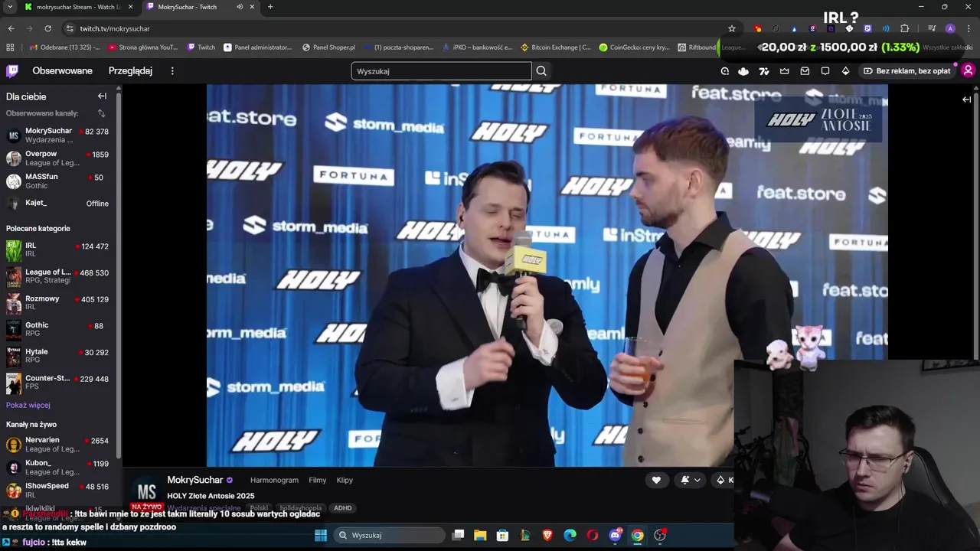Open Task View on the taskbar

(x=458, y=535)
